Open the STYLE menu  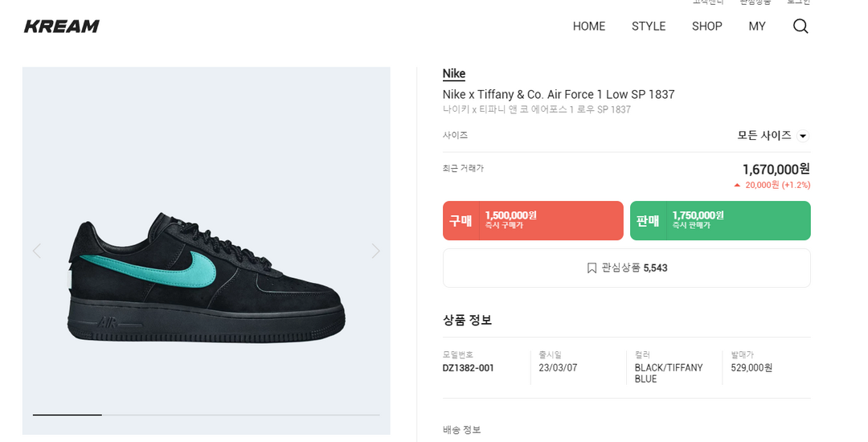click(x=649, y=27)
